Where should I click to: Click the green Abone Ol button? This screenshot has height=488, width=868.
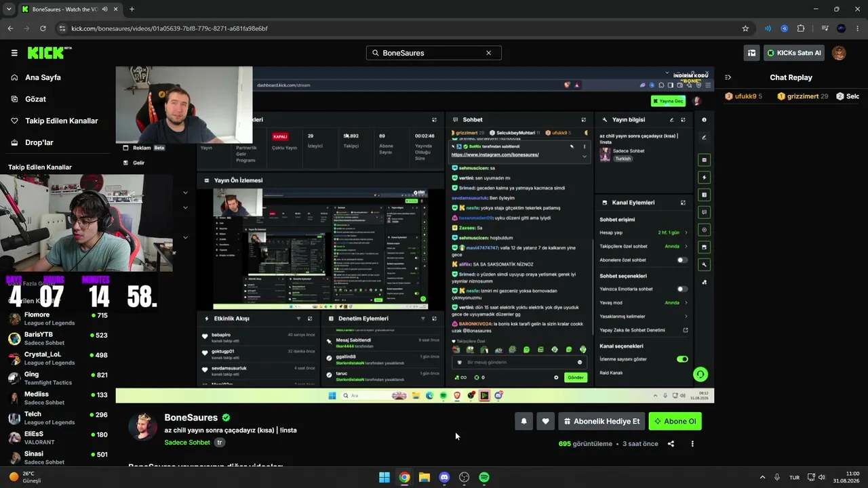(675, 422)
